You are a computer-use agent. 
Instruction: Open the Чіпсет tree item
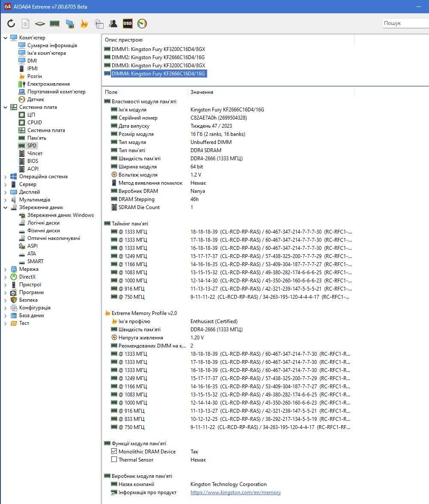[35, 153]
